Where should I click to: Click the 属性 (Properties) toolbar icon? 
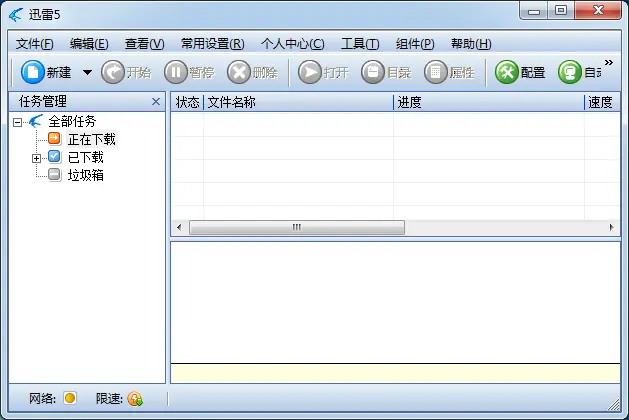436,72
